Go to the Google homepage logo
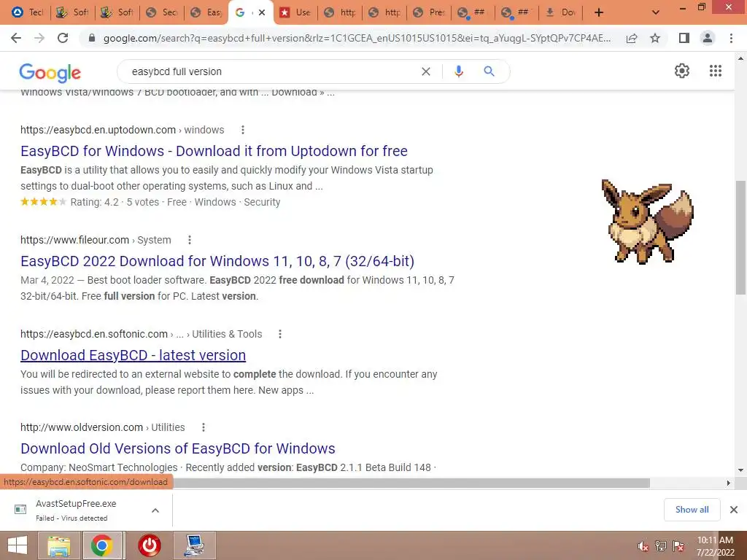This screenshot has width=747, height=560. [x=50, y=72]
